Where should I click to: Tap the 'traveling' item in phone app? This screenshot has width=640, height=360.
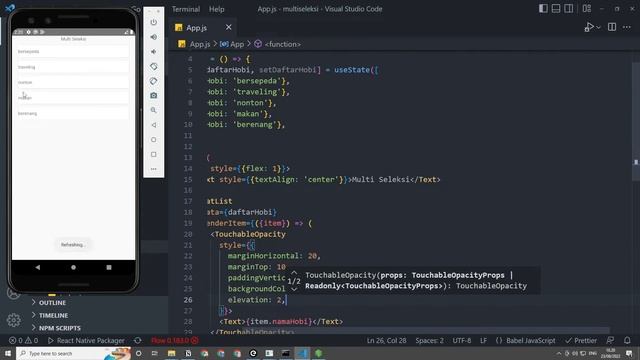[73, 67]
